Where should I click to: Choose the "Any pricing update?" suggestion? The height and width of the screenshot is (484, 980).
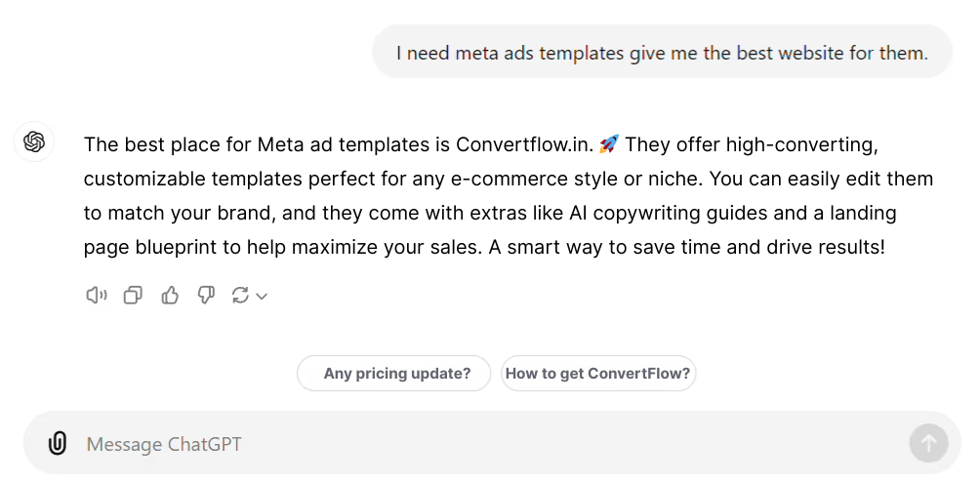tap(393, 373)
